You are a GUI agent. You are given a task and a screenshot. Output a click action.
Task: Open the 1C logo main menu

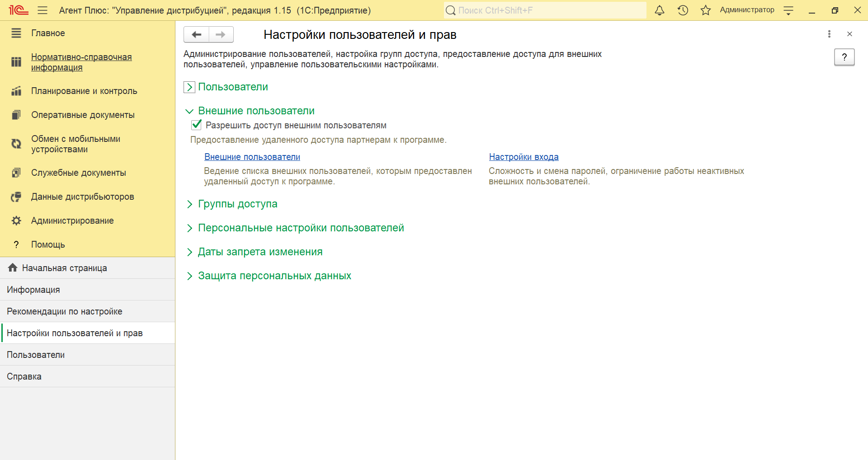click(19, 10)
